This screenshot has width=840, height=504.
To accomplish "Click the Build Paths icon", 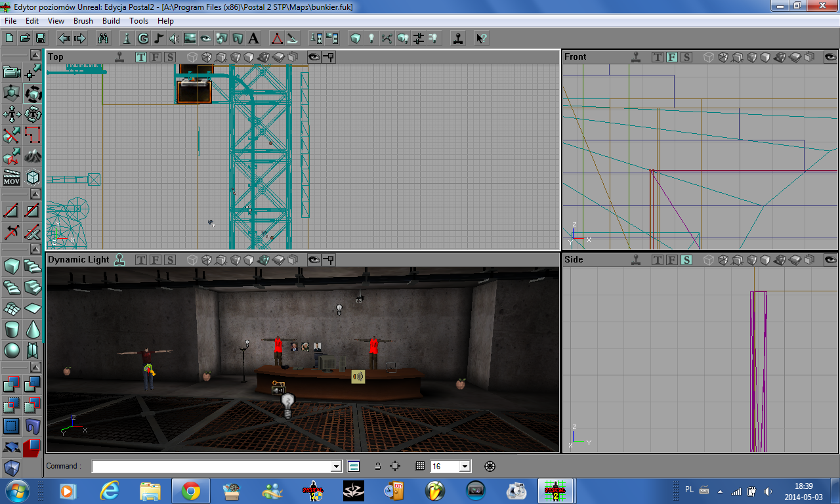I will coord(387,38).
